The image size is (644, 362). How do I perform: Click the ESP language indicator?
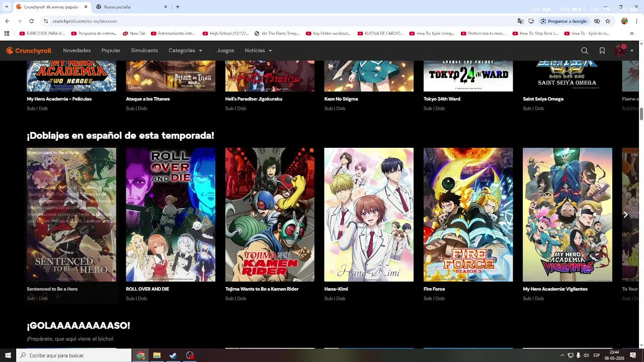(596, 355)
